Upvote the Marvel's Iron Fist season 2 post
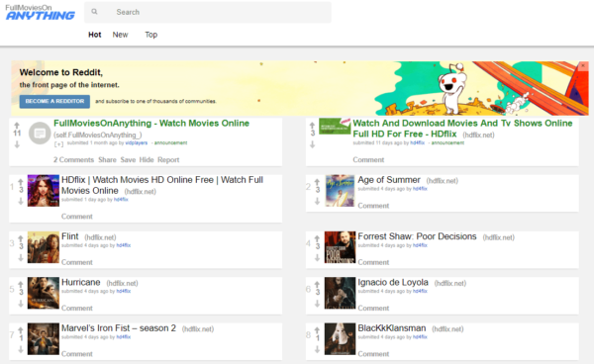Screen dimensions: 594x364 pyautogui.click(x=21, y=330)
